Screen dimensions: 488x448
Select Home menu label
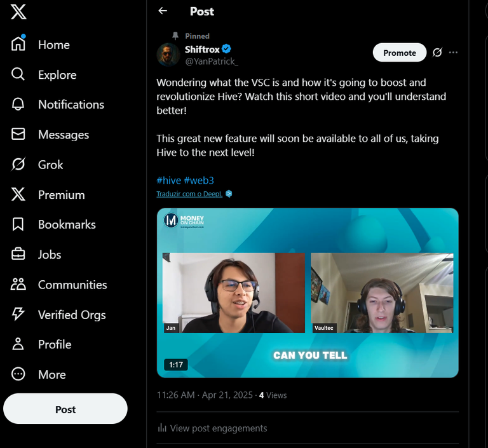[54, 45]
